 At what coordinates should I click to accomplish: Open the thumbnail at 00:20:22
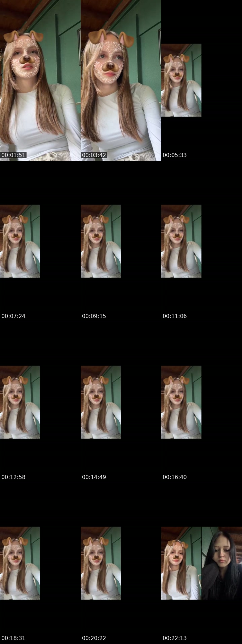(x=100, y=563)
